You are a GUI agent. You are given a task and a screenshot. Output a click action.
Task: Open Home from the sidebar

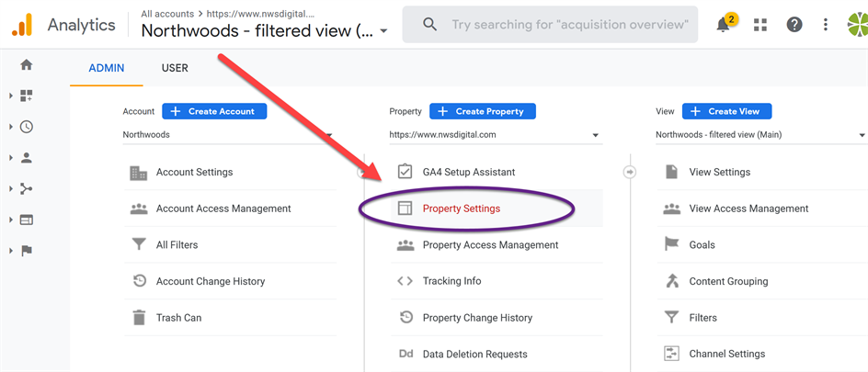[x=26, y=64]
